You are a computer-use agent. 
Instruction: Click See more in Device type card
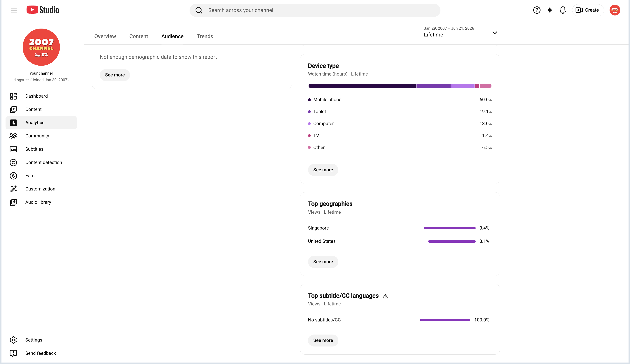pyautogui.click(x=323, y=170)
